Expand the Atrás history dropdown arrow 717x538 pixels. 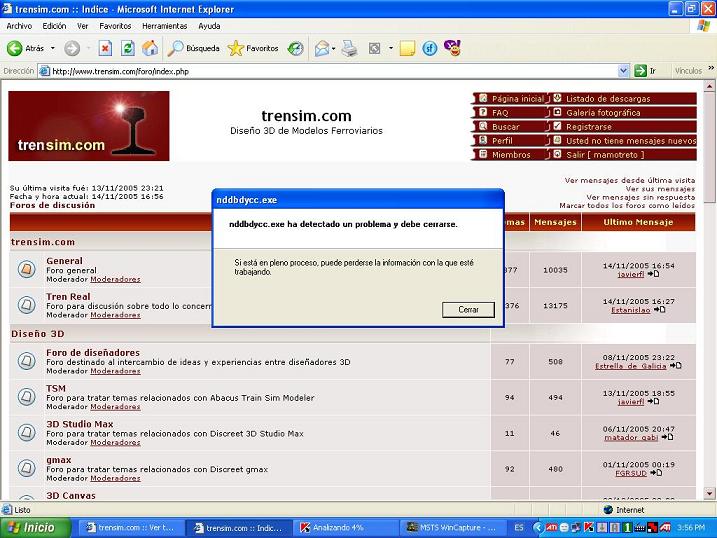pos(53,48)
